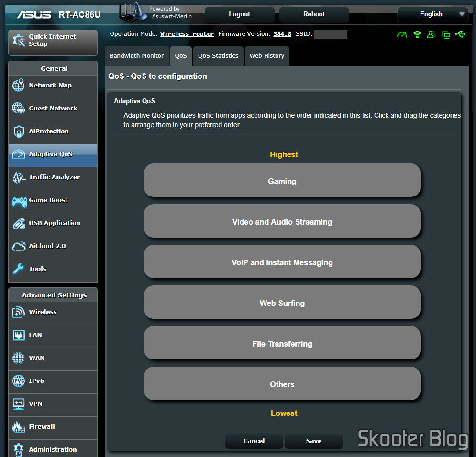Click the green QoS speedometer status icon
Screen dimensions: 476x457
[x=402, y=34]
